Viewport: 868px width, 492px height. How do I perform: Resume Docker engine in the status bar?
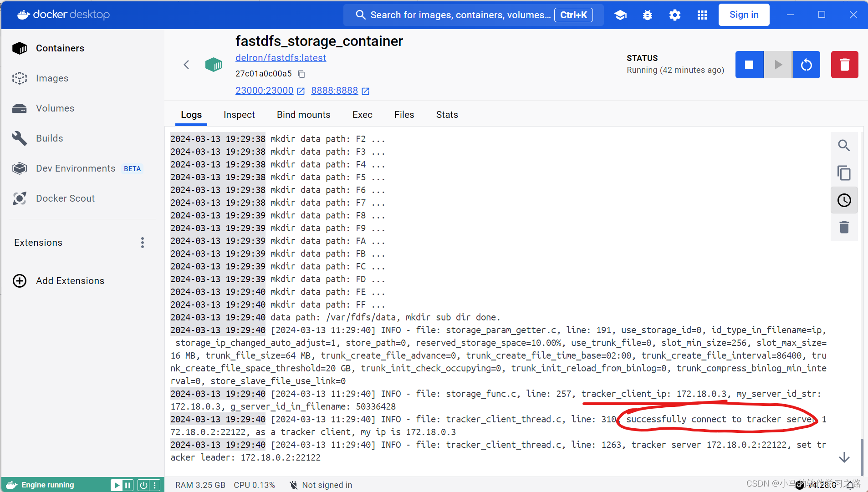click(117, 485)
